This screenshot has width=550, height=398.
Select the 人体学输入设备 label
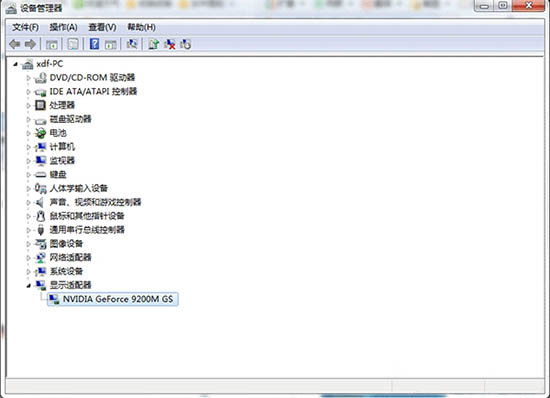coord(79,188)
